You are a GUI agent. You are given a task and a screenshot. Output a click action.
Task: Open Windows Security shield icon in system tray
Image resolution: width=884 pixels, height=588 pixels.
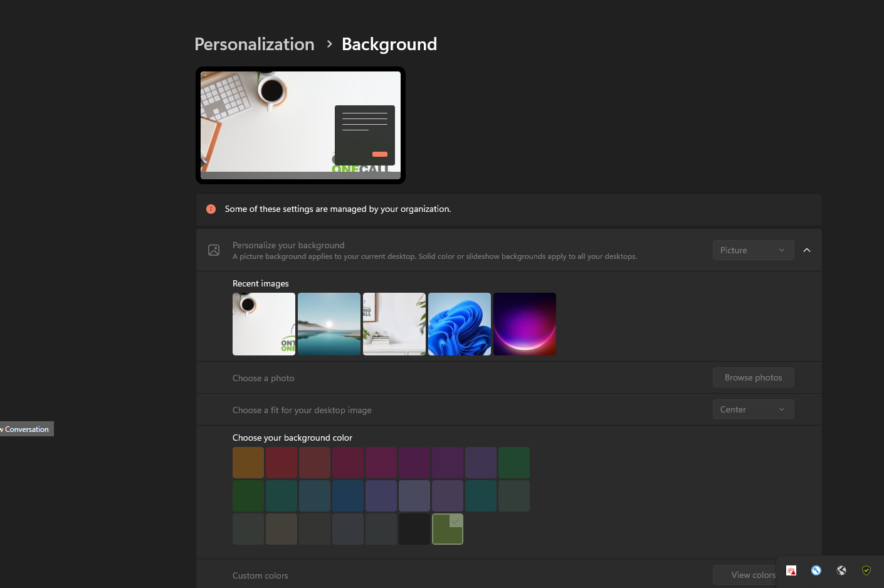pyautogui.click(x=866, y=570)
